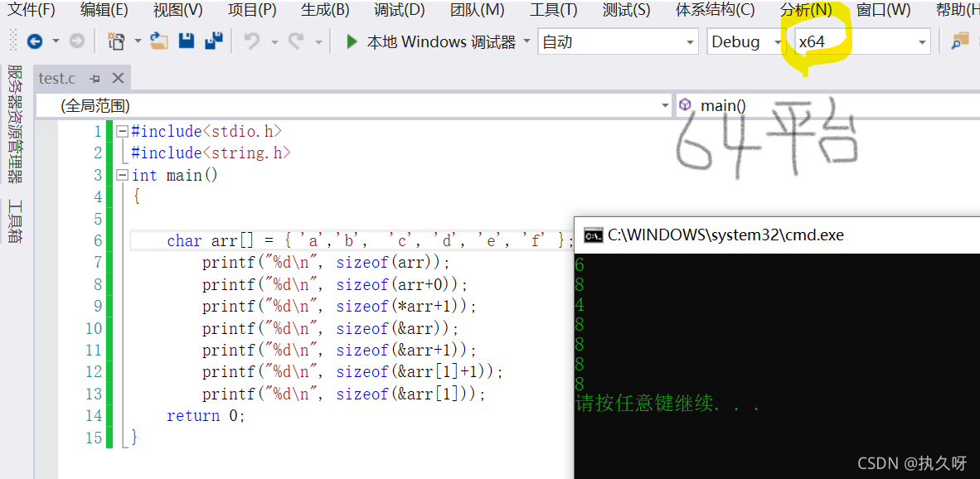Open dropdown next to Navigate Backward
This screenshot has width=980, height=479.
(x=56, y=41)
